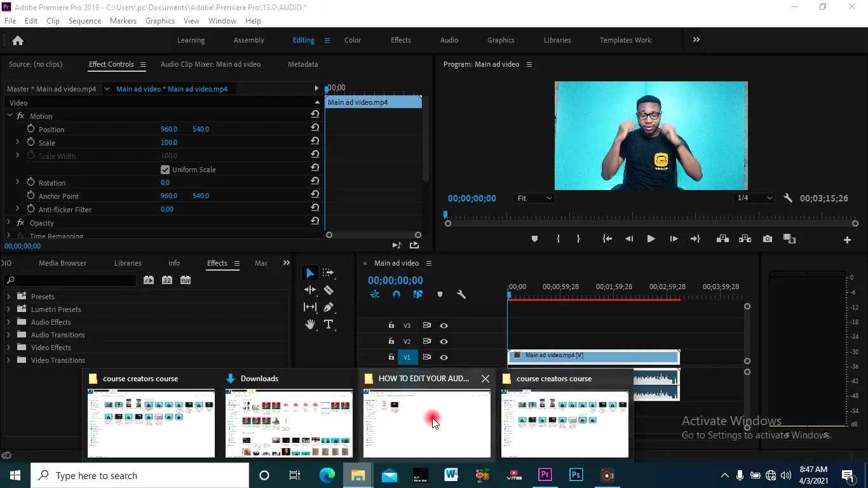Select the Selection tool arrow
The width and height of the screenshot is (868, 488).
pos(309,273)
